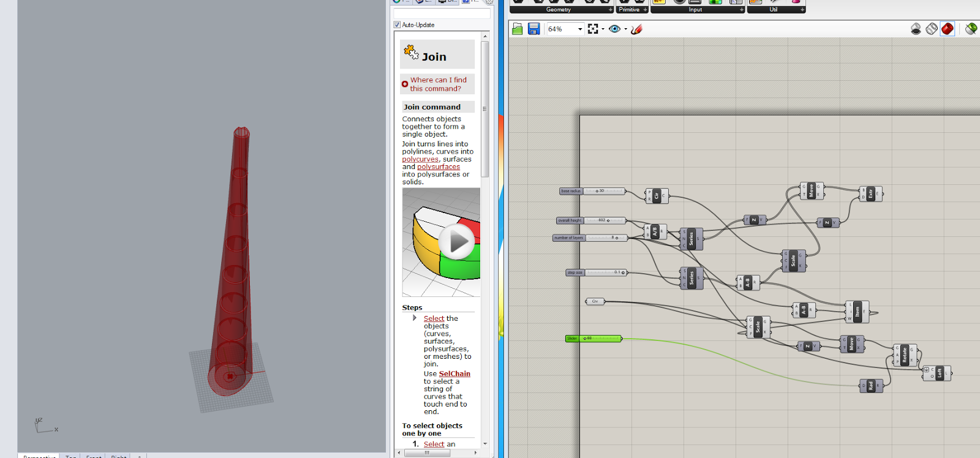Toggle shaded red preview mode icon
Image resolution: width=980 pixels, height=458 pixels.
coord(948,29)
